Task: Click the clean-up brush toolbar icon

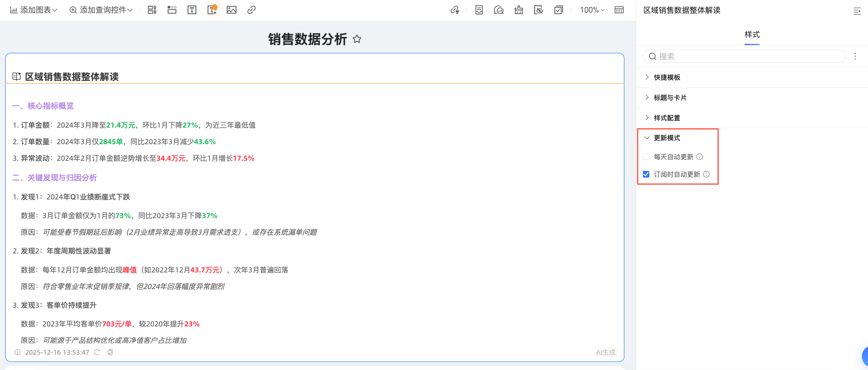Action: click(518, 10)
